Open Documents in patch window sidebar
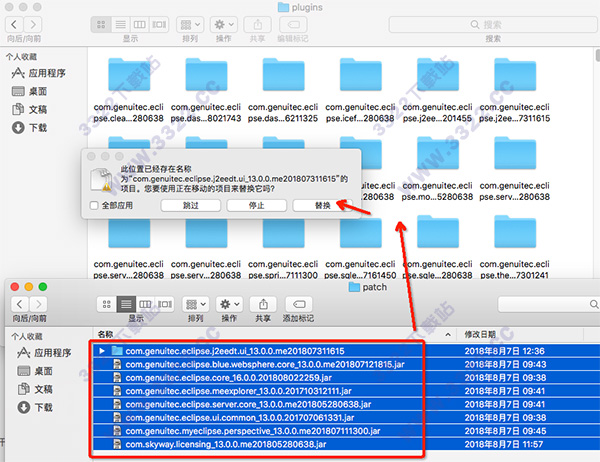The height and width of the screenshot is (462, 600). click(35, 389)
